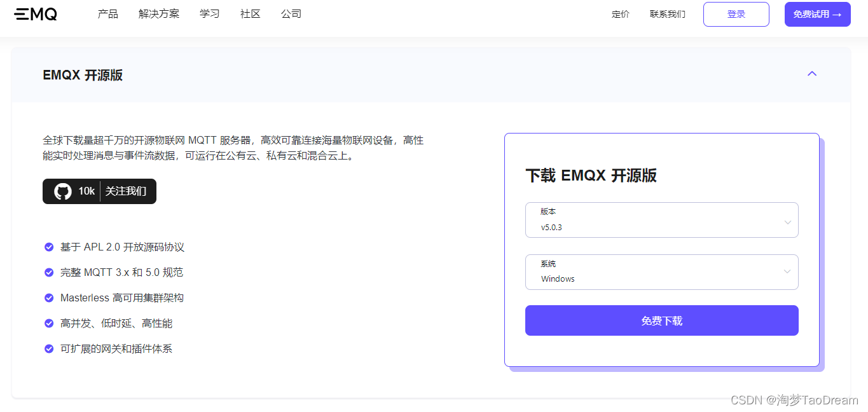The height and width of the screenshot is (412, 868).
Task: Click the 免费试用 button
Action: coord(818,14)
